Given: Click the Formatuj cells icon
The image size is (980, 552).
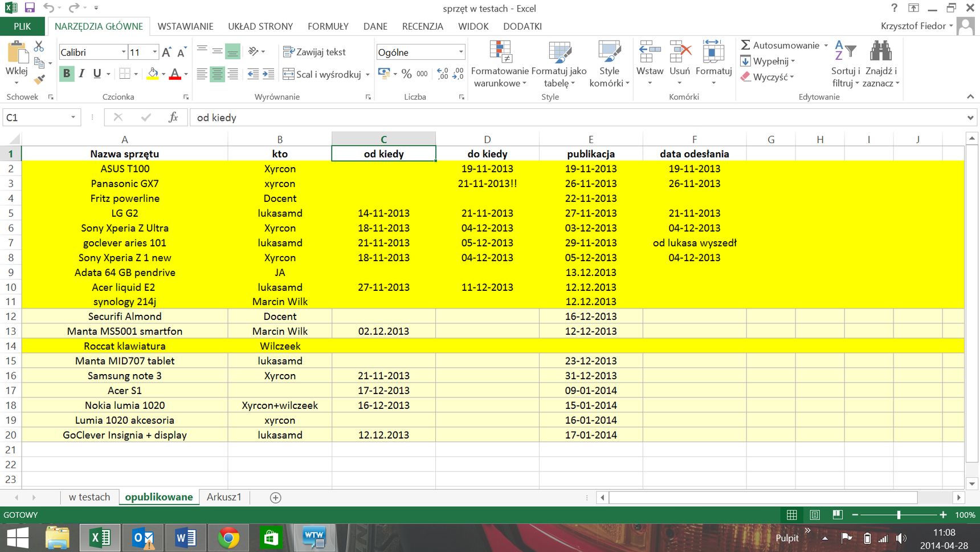Looking at the screenshot, I should tap(713, 51).
